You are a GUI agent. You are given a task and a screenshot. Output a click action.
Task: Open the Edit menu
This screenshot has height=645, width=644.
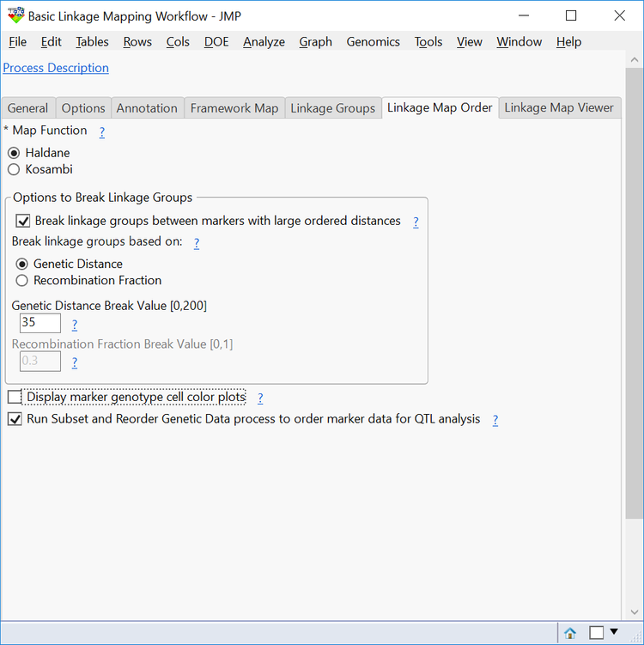click(x=51, y=42)
